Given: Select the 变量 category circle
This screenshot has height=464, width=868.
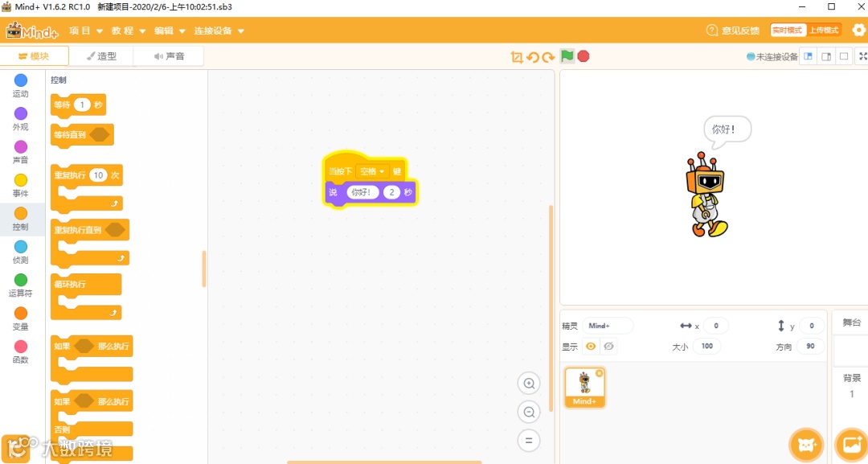Looking at the screenshot, I should click(x=20, y=313).
